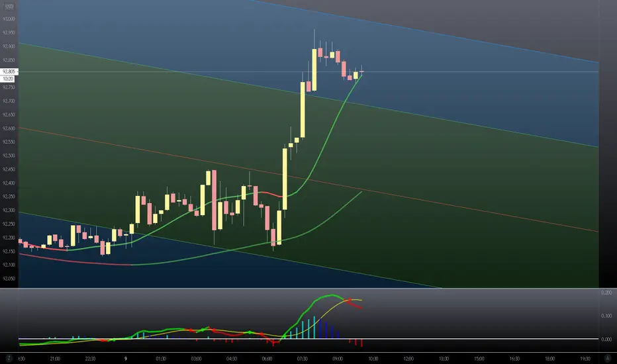617x364 pixels.
Task: Click the 92.050 price axis label
Action: click(9, 279)
